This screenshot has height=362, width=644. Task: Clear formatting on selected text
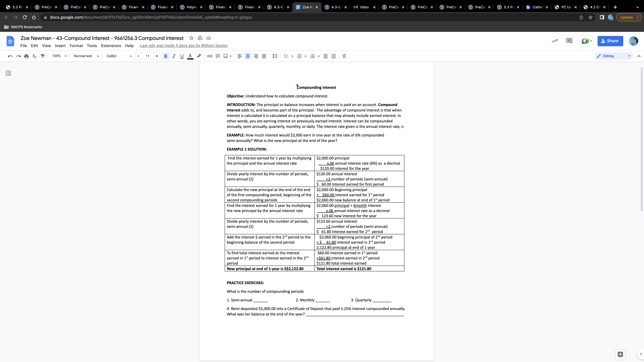tap(344, 56)
